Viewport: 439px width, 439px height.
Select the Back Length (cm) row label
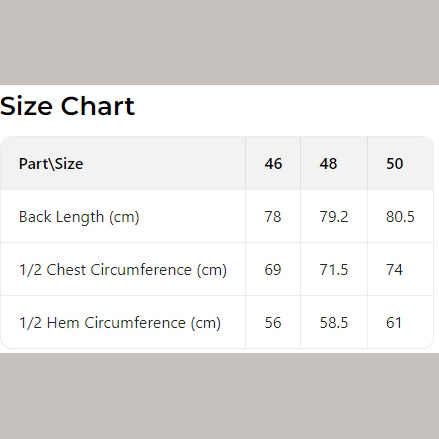pos(79,217)
